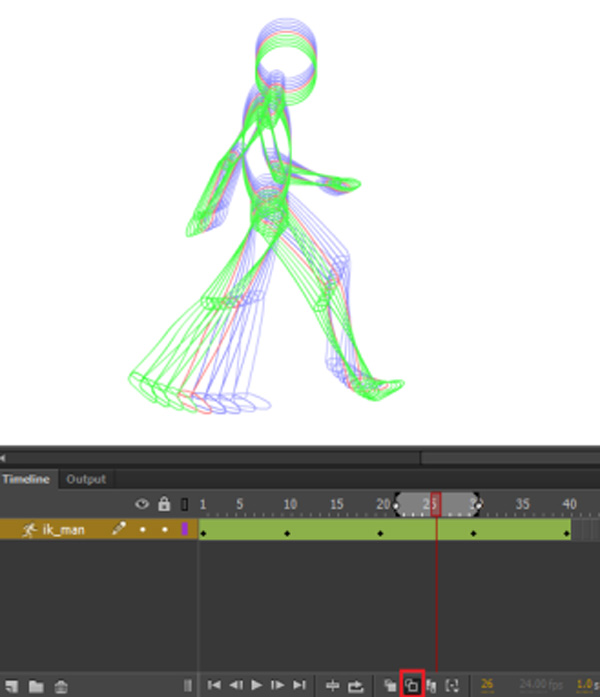Go to last frame
The image size is (600, 697).
point(300,685)
